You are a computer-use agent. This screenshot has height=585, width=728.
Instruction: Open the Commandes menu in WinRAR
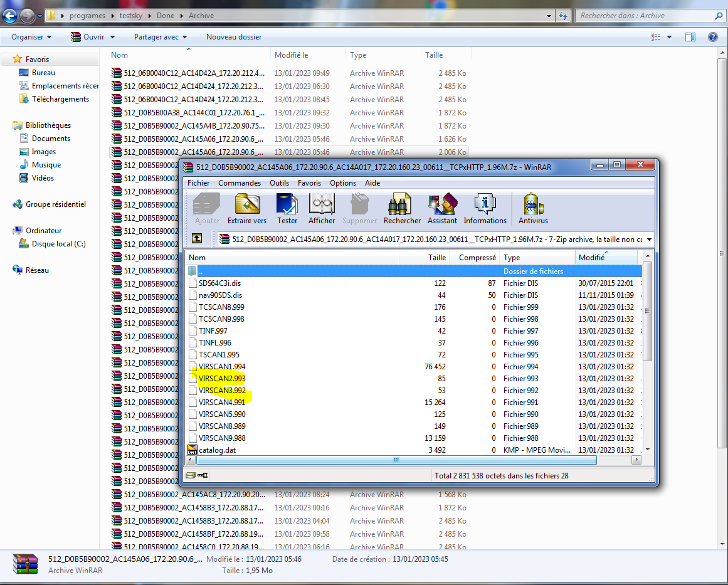[x=240, y=183]
